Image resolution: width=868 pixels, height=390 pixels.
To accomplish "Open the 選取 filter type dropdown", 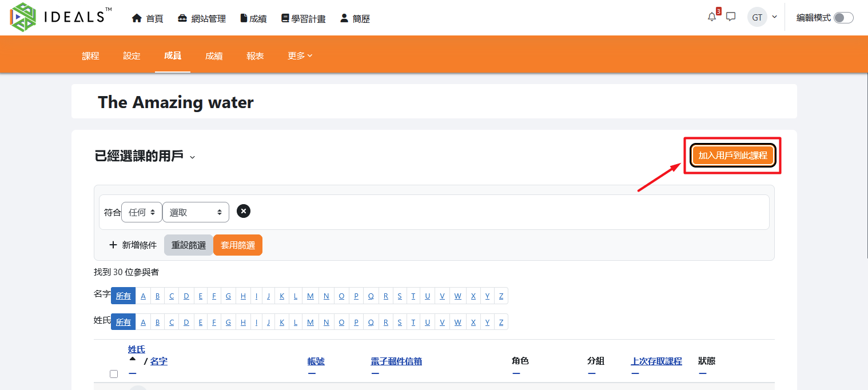I will [196, 212].
